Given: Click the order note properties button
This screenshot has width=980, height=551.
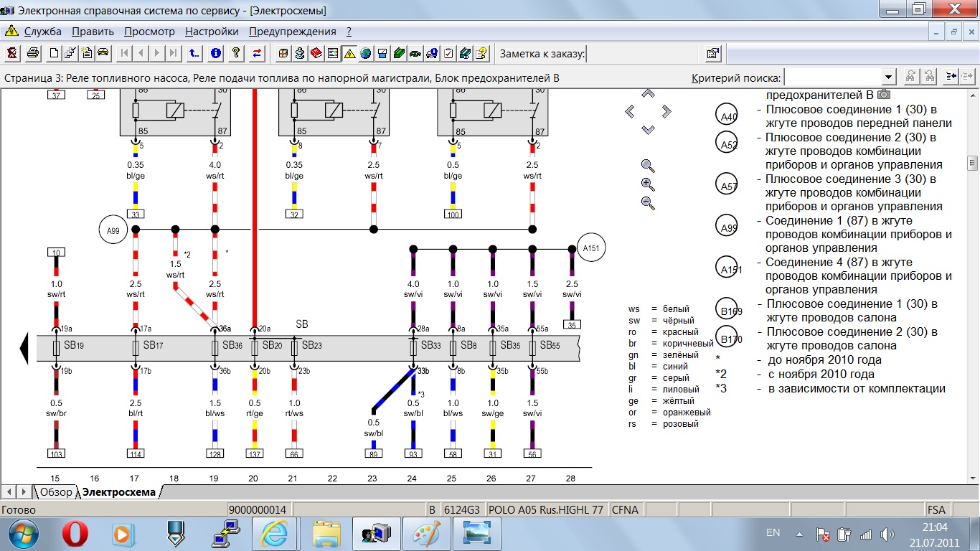Looking at the screenshot, I should point(712,53).
